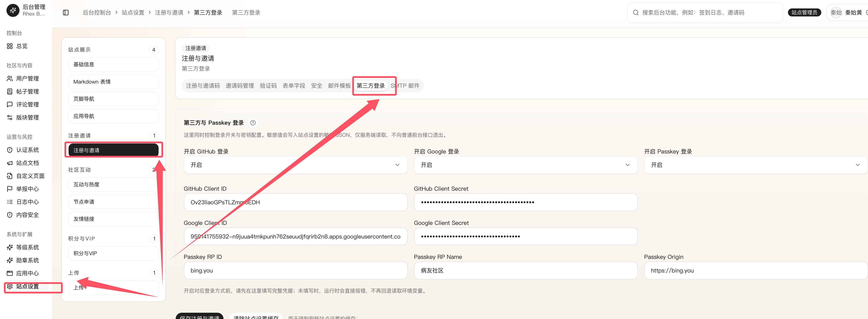Open 开启 GitHub 登录 dropdown
868x319 pixels.
[x=296, y=165]
